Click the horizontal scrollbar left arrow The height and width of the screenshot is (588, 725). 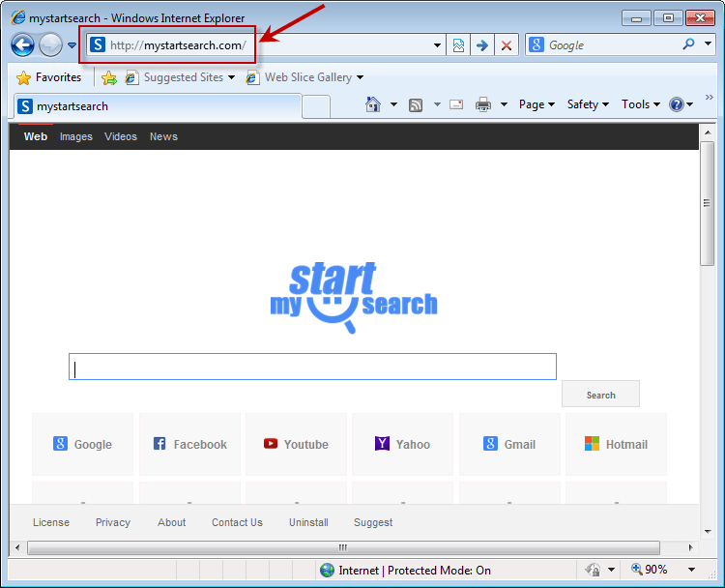[17, 547]
